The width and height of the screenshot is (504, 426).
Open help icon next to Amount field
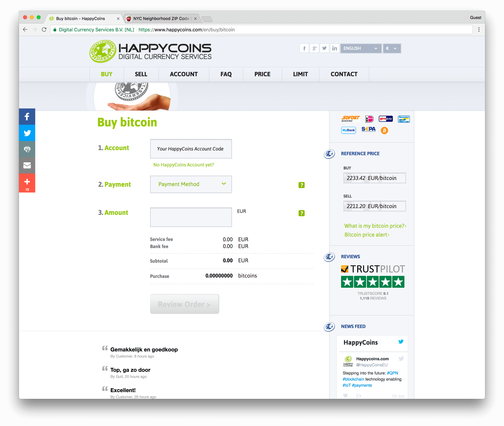(x=301, y=213)
